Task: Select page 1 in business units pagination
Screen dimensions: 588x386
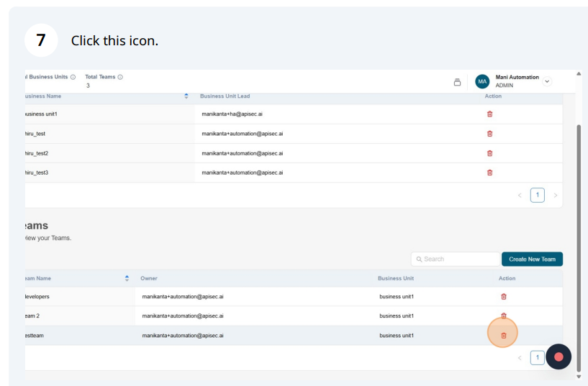Action: (x=538, y=195)
